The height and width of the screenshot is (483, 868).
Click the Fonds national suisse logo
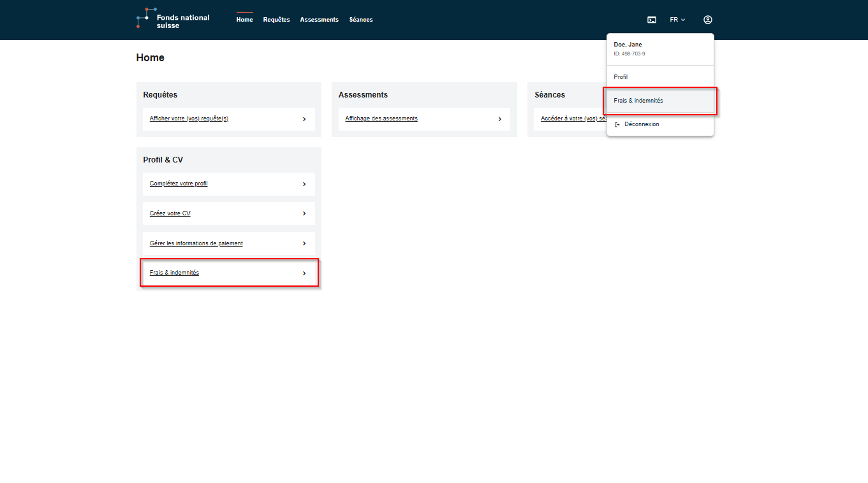pyautogui.click(x=173, y=19)
